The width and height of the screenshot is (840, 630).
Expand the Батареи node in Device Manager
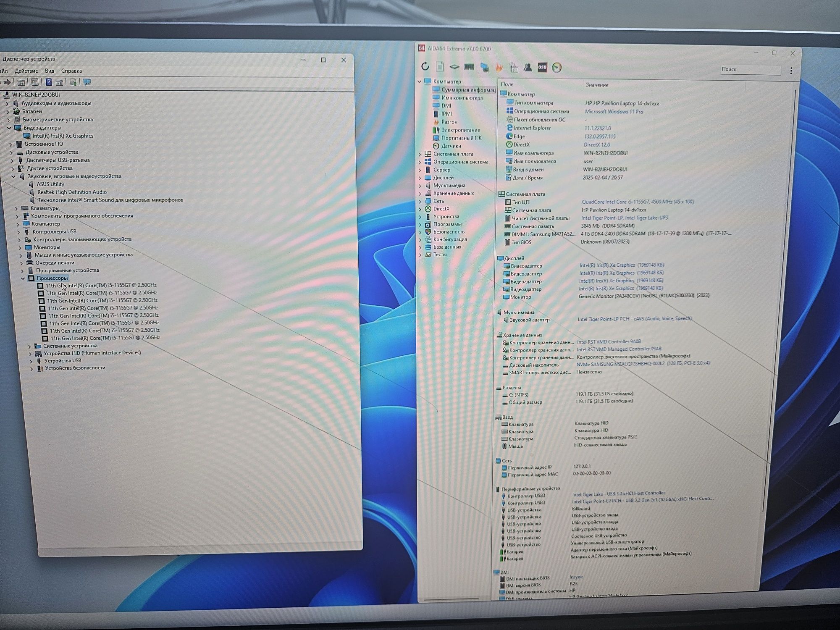point(8,112)
